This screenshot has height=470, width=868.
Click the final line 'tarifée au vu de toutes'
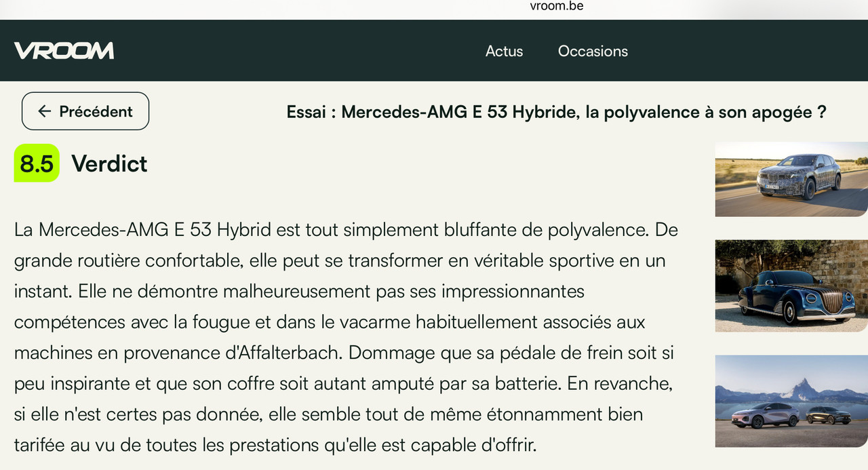coord(275,446)
